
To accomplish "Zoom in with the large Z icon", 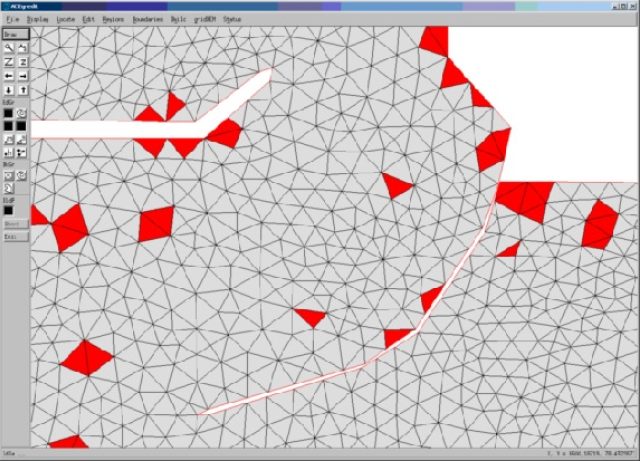I will tap(9, 61).
